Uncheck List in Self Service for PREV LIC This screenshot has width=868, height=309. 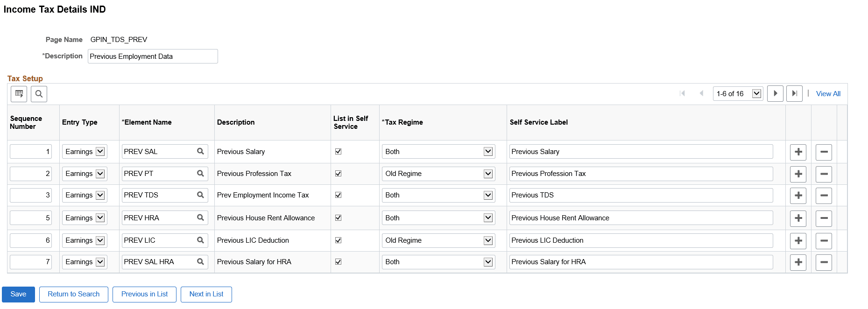click(x=339, y=240)
